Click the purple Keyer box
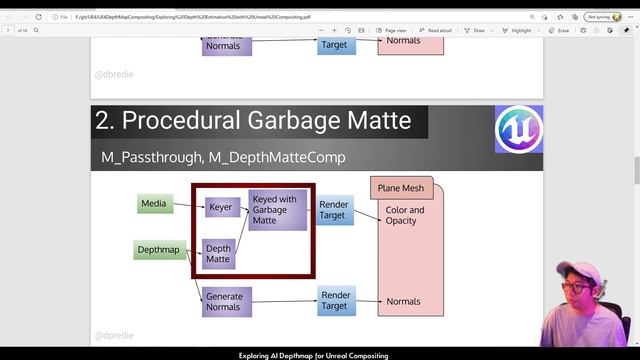This screenshot has height=360, width=640. (x=222, y=207)
